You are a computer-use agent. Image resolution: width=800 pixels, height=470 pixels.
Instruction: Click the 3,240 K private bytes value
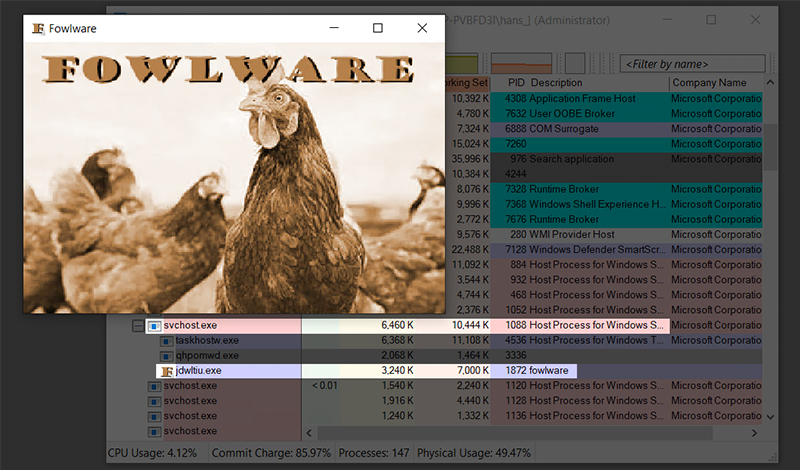[397, 370]
